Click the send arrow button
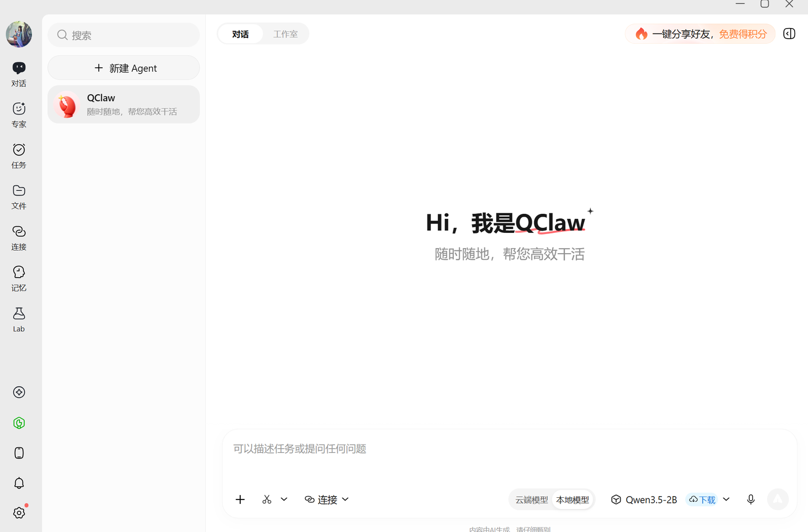The image size is (808, 532). pos(778,499)
